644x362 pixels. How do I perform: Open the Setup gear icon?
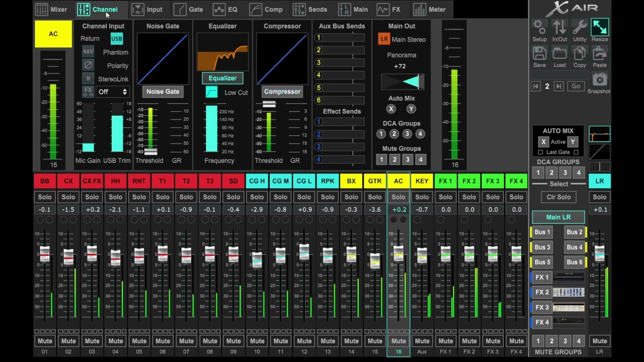pos(539,27)
